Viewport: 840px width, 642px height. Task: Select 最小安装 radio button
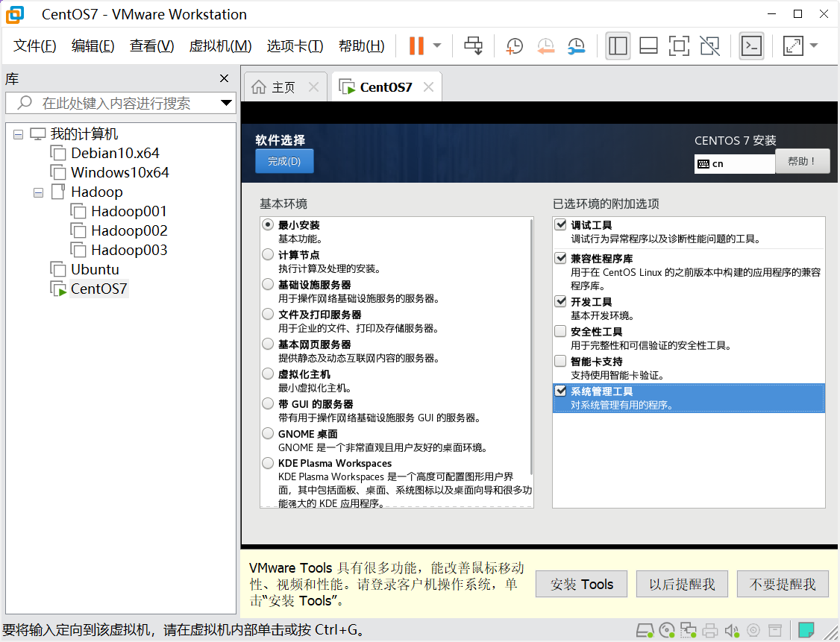click(x=268, y=224)
